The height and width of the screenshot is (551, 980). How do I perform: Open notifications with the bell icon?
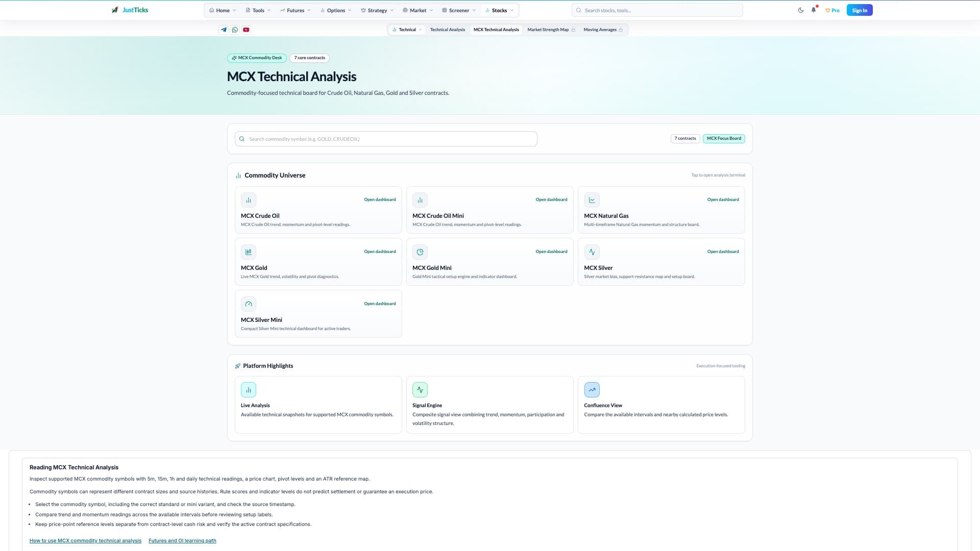[x=814, y=10]
